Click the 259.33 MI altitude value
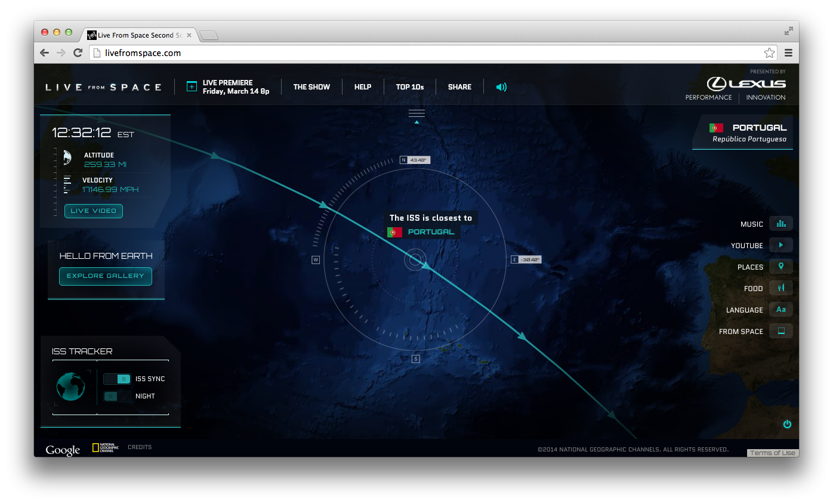 coord(105,165)
